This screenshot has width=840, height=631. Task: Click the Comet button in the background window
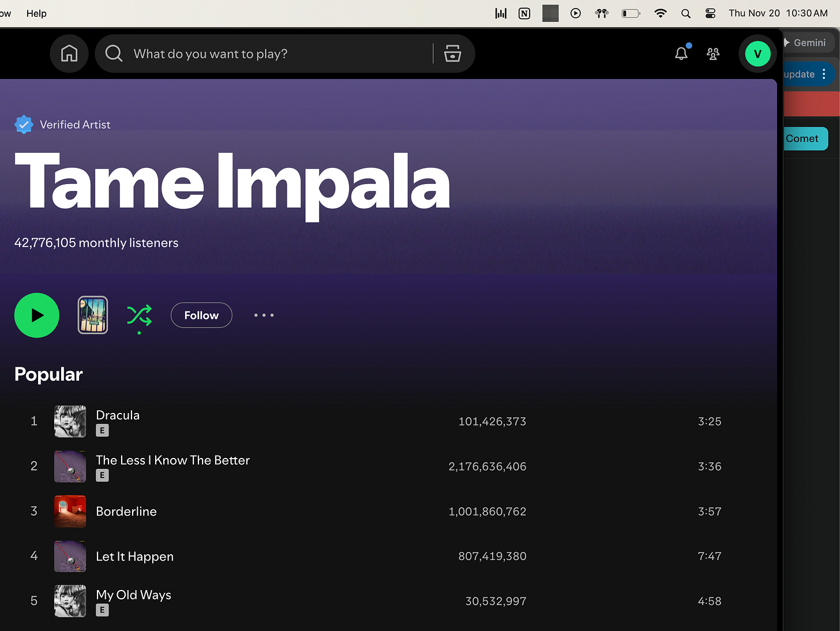(805, 138)
